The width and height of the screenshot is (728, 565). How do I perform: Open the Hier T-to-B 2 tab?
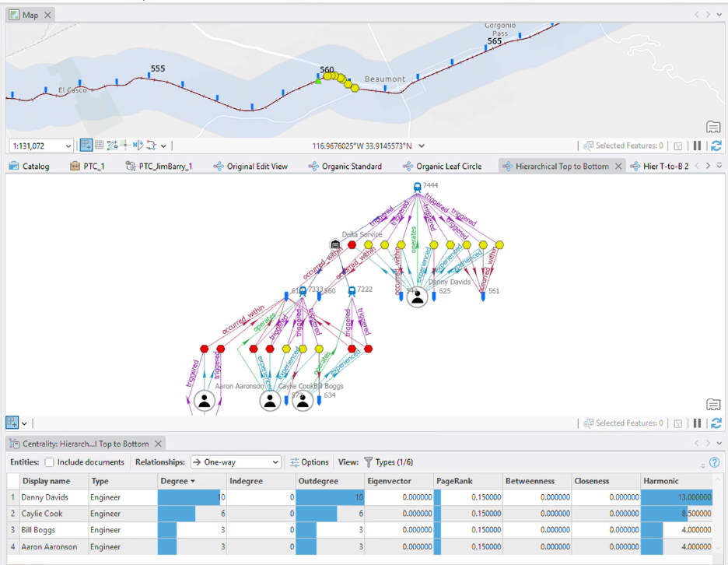(x=660, y=166)
